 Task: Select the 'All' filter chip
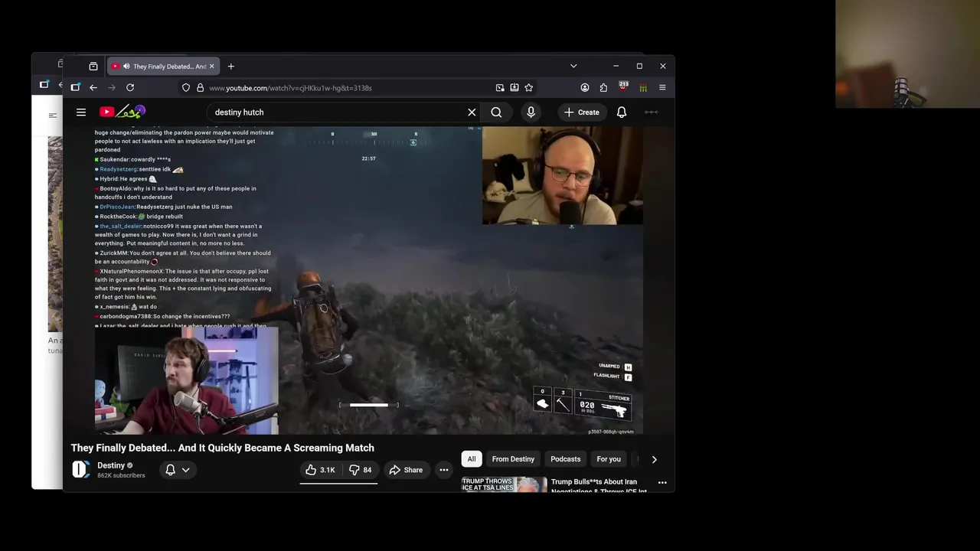pyautogui.click(x=472, y=459)
